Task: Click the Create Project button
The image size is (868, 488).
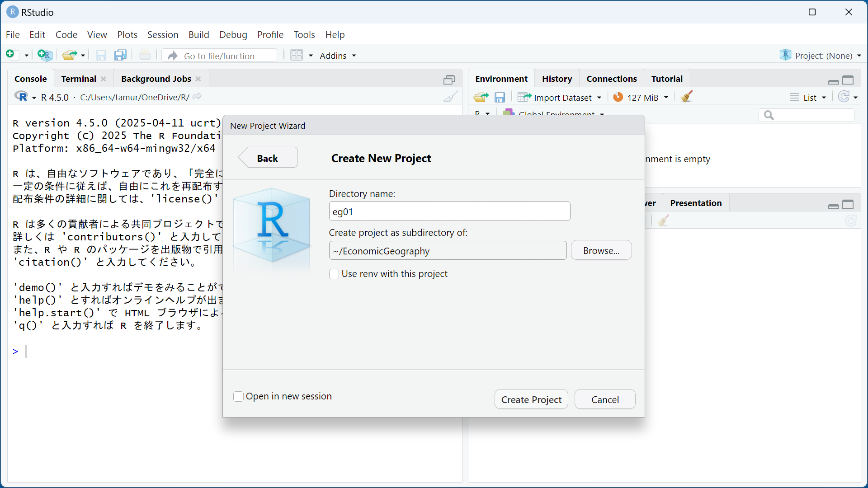Action: (x=531, y=399)
